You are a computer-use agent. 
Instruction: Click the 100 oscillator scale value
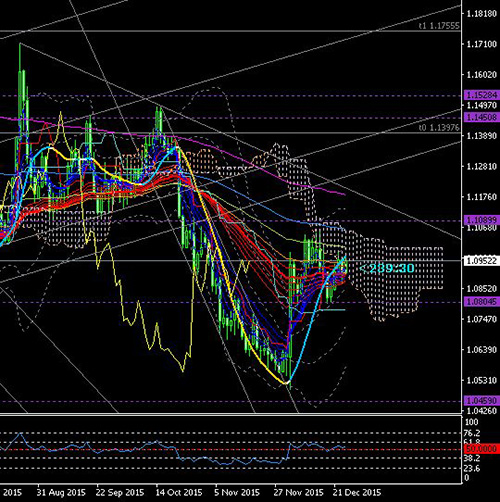click(471, 422)
